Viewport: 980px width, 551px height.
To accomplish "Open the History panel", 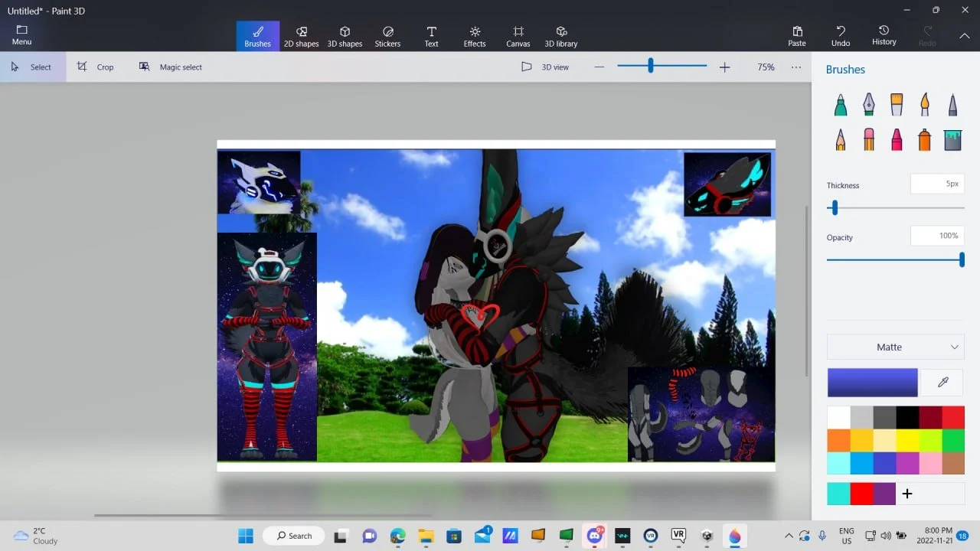I will tap(884, 36).
